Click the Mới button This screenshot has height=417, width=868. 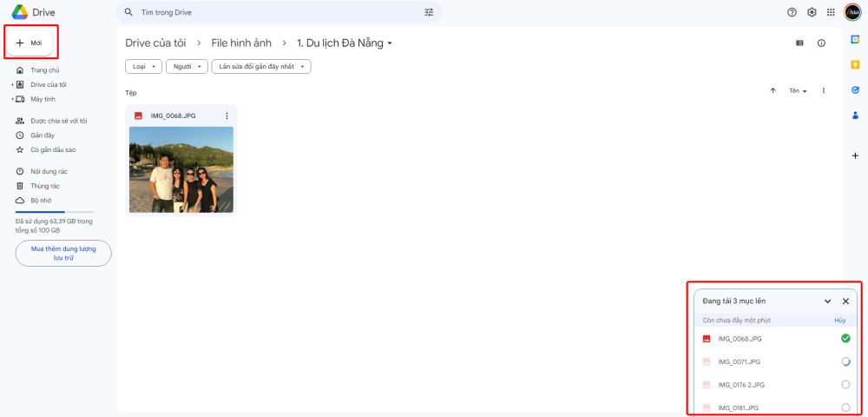(30, 43)
